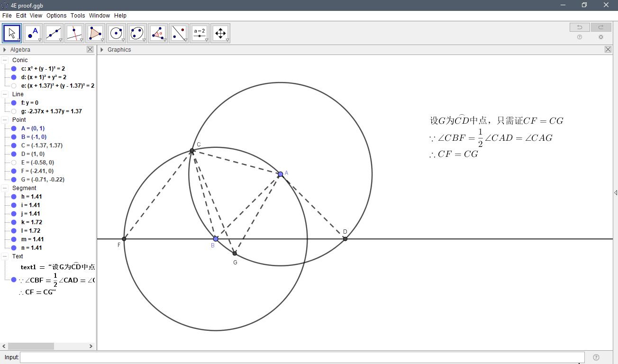
Task: Collapse the Conic group in Algebra panel
Action: 6,60
